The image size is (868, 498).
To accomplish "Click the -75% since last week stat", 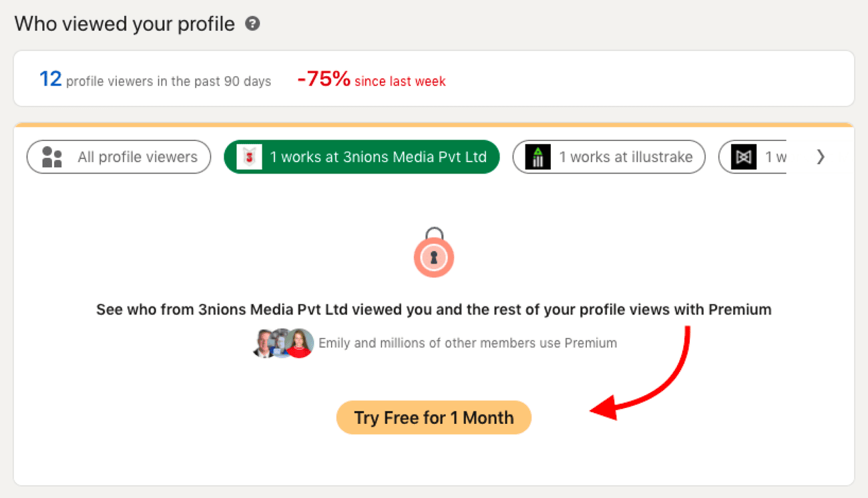I will pos(371,80).
